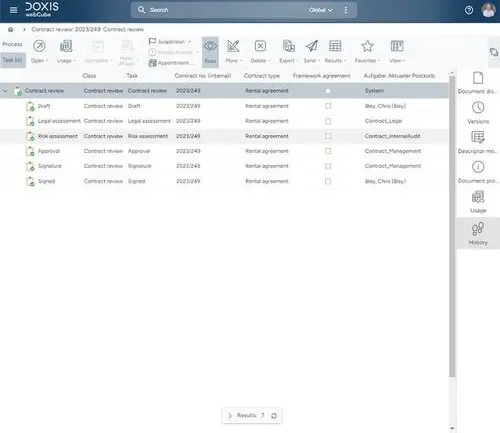500x433 pixels.
Task: Toggle Framework agreement checkbox for Draft row
Action: coord(328,106)
